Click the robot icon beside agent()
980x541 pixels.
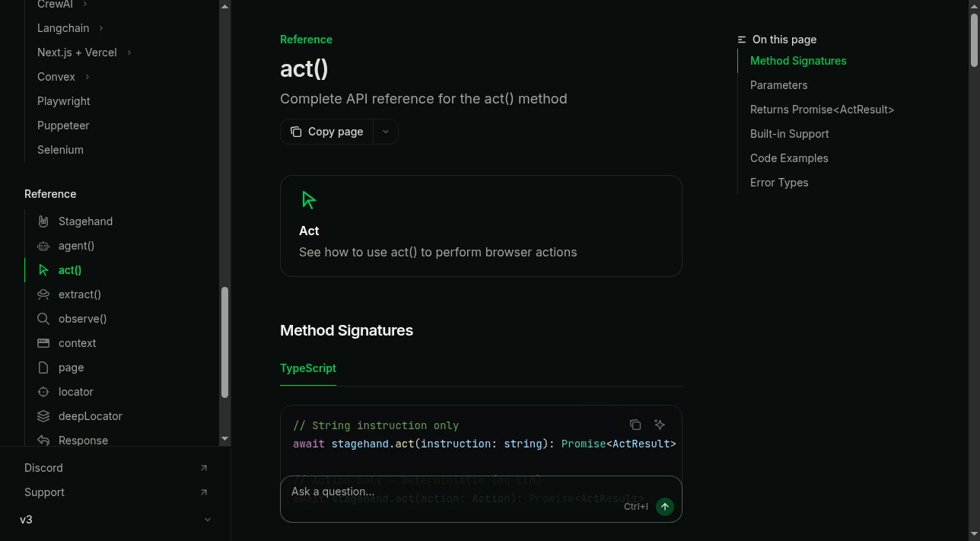coord(43,246)
